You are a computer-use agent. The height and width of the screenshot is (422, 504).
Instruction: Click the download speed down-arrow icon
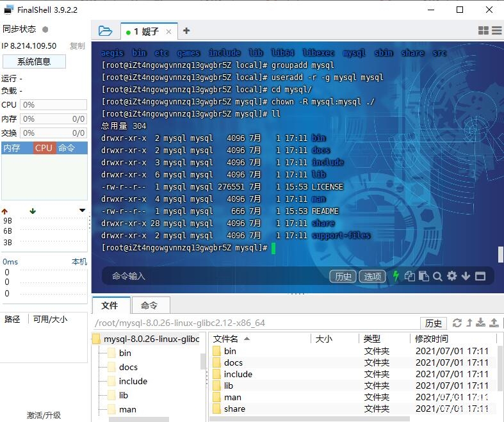tap(33, 211)
